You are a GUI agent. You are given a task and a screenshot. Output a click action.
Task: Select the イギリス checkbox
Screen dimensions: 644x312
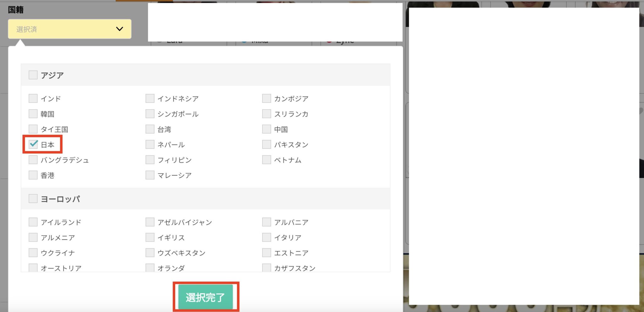coord(150,237)
